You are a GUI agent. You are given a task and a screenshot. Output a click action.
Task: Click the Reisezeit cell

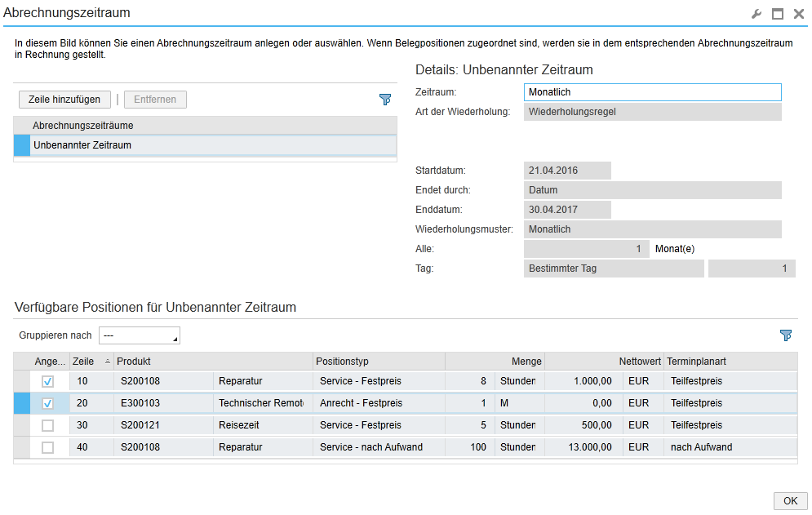click(x=263, y=425)
